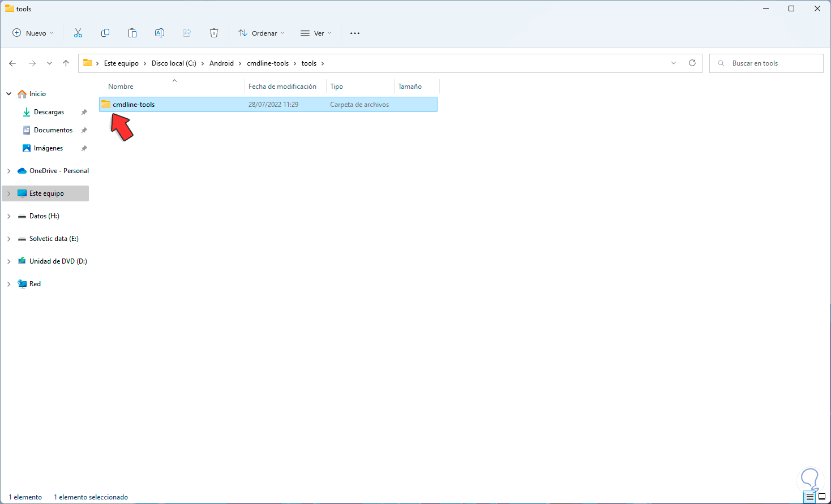Select the cmdline-tools folder row

[268, 105]
